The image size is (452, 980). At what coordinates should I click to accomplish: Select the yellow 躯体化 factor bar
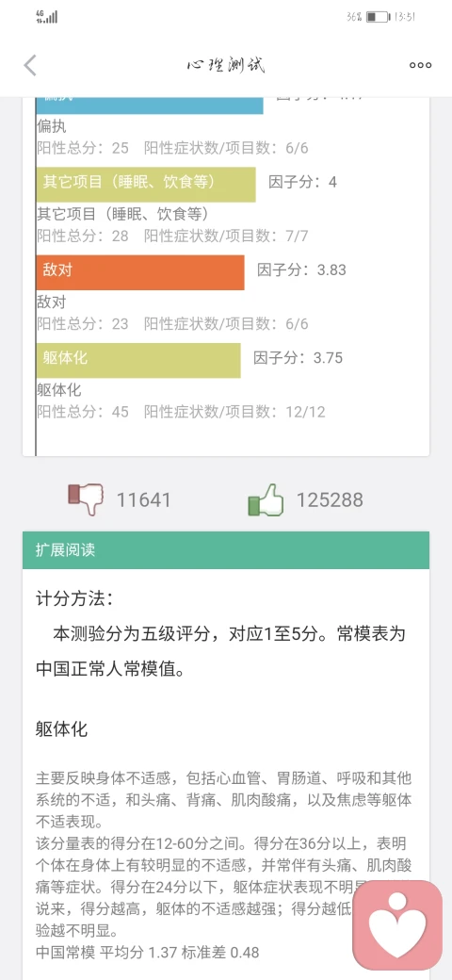[138, 360]
